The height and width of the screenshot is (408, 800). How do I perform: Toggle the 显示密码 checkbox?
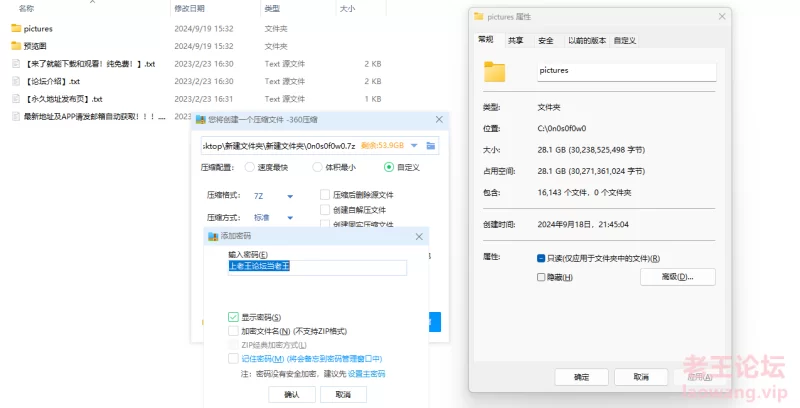tap(233, 317)
